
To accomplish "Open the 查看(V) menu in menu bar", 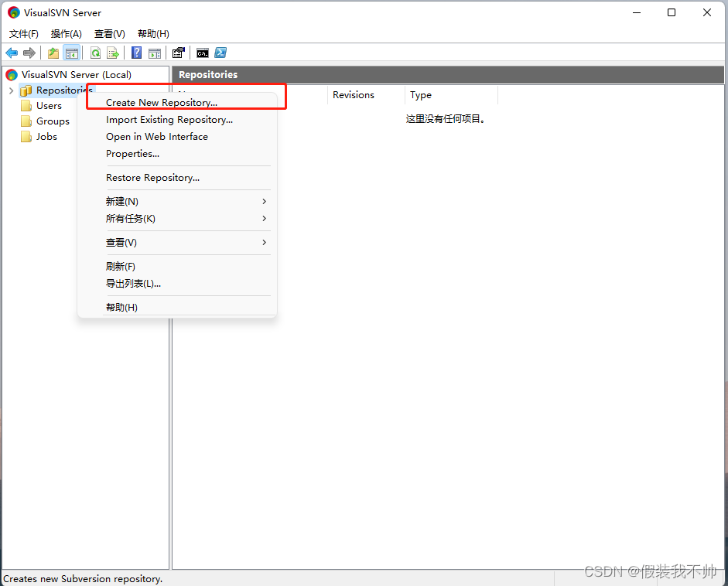I will [x=110, y=34].
